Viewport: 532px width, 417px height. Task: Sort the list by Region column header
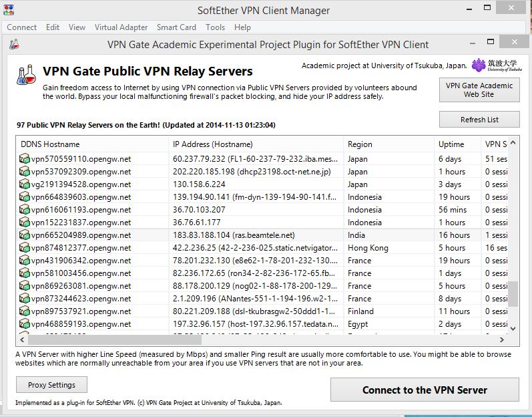[360, 144]
